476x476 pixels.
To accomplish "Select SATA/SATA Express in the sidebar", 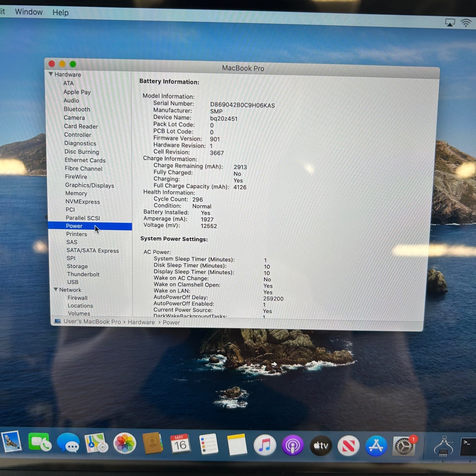I will [x=93, y=250].
